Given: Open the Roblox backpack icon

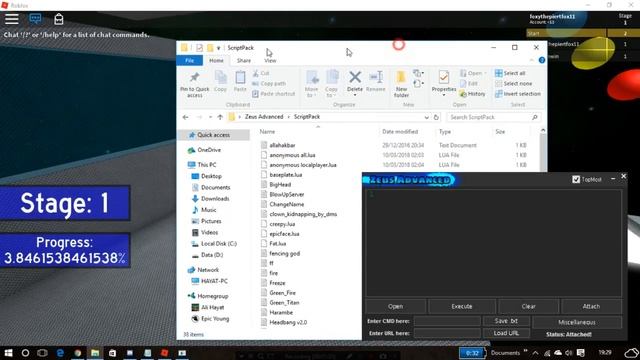Looking at the screenshot, I should click(x=59, y=19).
